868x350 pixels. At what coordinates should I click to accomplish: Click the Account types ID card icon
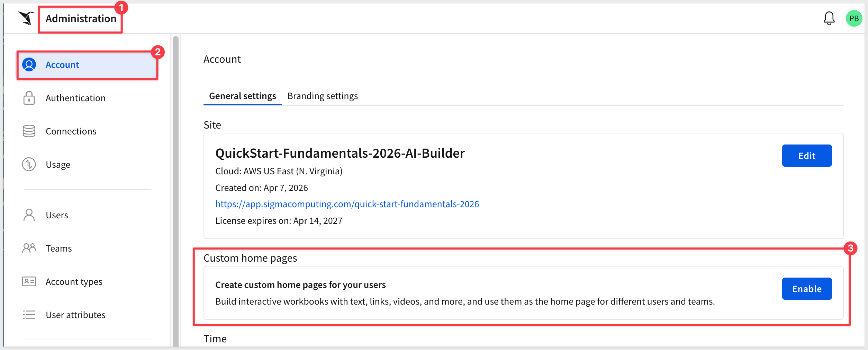pyautogui.click(x=29, y=281)
